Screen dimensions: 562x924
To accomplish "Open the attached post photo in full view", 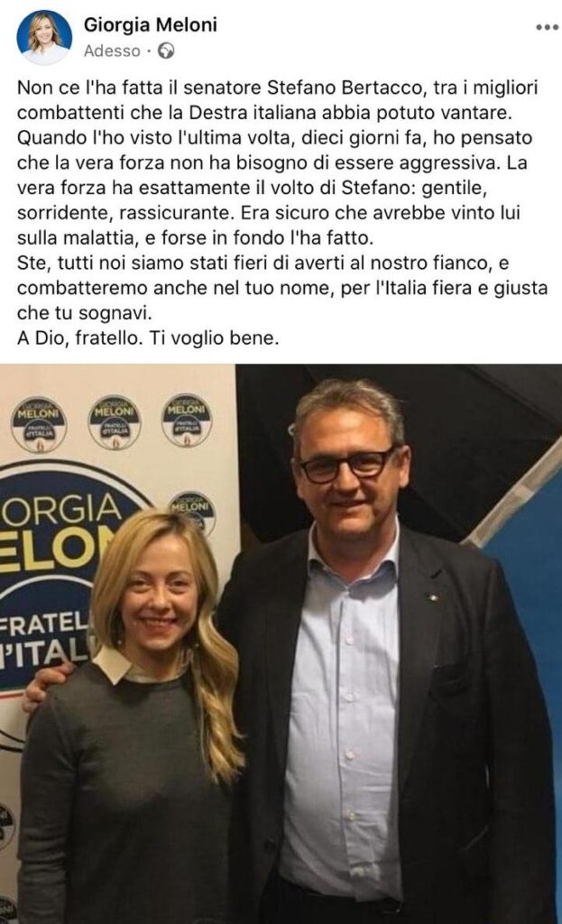I will [x=281, y=644].
